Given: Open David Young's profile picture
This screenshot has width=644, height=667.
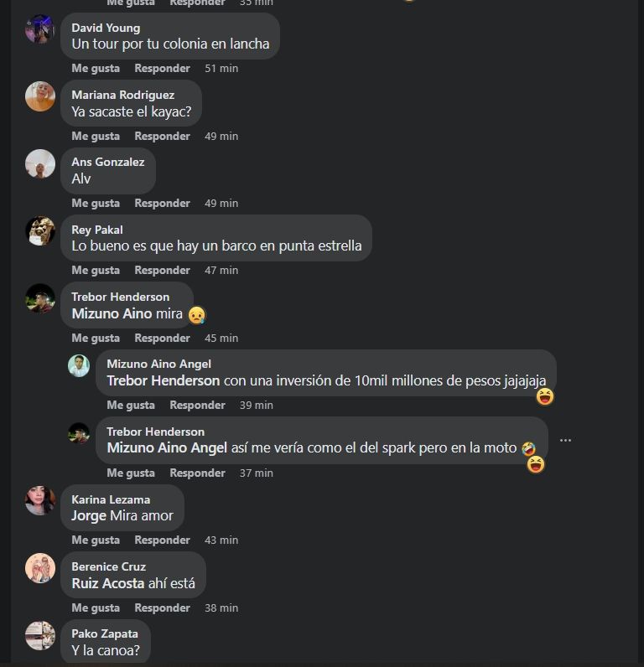Looking at the screenshot, I should 40,29.
